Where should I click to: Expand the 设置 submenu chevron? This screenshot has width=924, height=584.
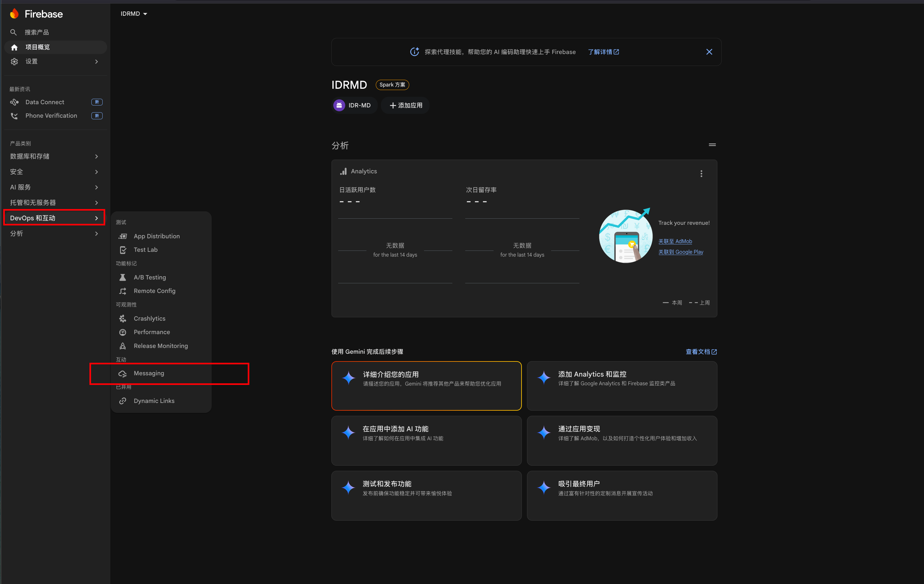click(x=97, y=61)
